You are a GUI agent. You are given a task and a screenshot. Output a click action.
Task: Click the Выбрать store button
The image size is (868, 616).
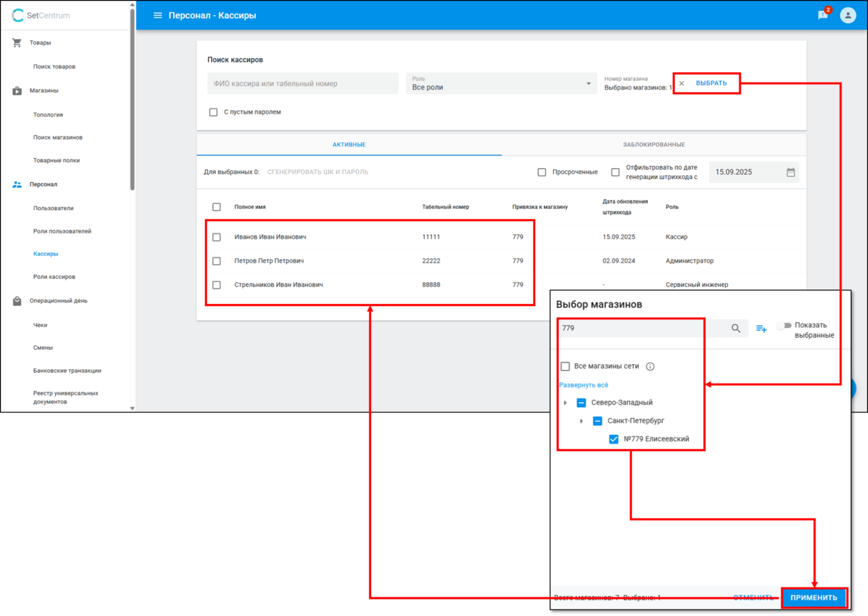pyautogui.click(x=711, y=83)
